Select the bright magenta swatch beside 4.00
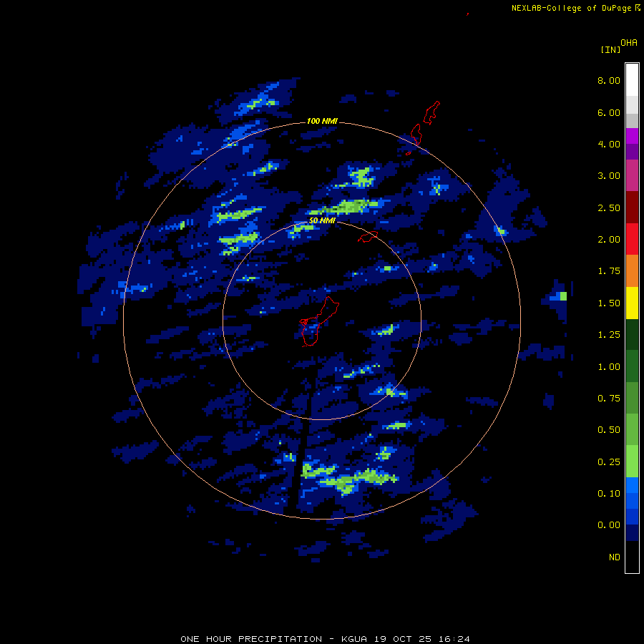Viewport: 644px width, 644px height. coord(632,136)
